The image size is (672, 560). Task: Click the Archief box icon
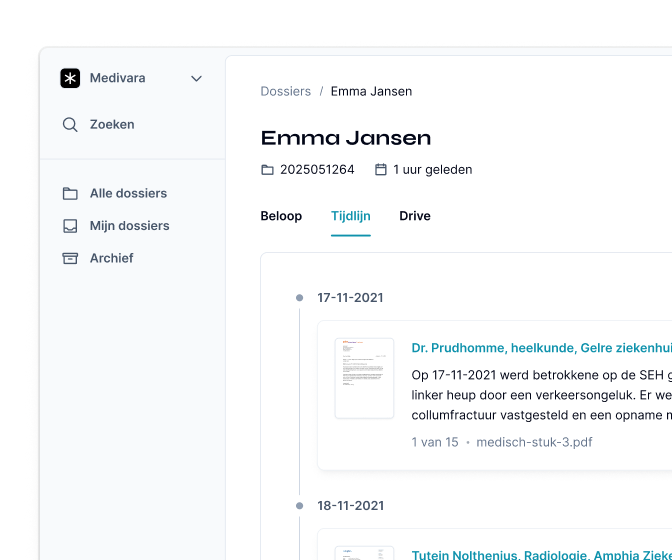pyautogui.click(x=70, y=258)
